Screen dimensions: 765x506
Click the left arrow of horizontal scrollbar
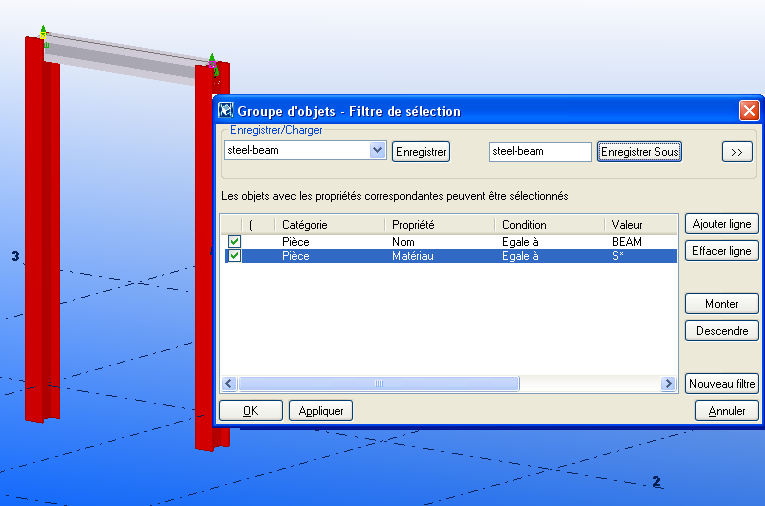pyautogui.click(x=229, y=384)
